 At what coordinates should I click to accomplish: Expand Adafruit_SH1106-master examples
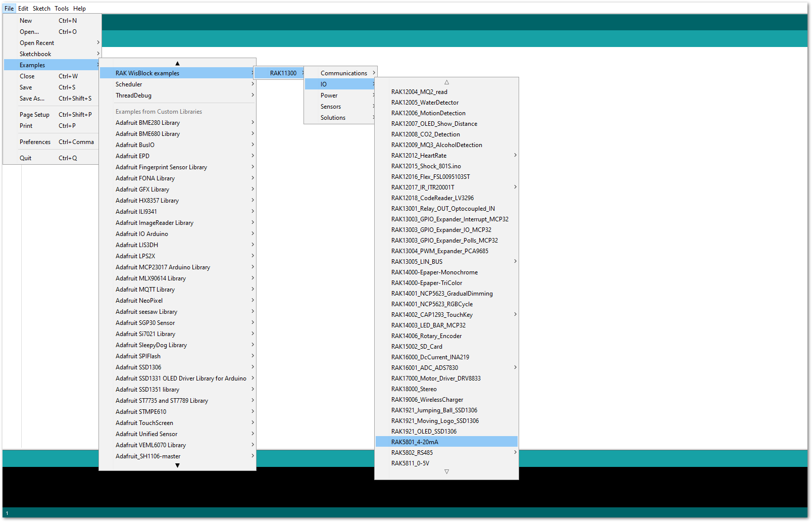pyautogui.click(x=178, y=456)
